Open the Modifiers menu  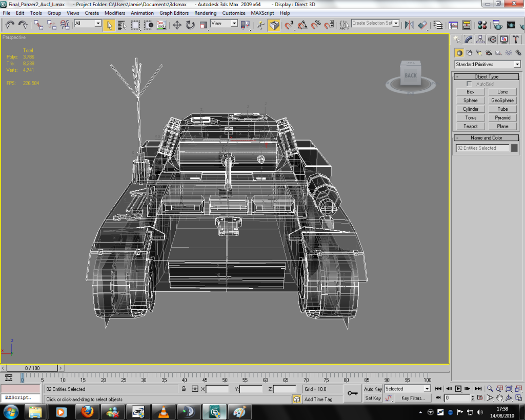coord(115,13)
